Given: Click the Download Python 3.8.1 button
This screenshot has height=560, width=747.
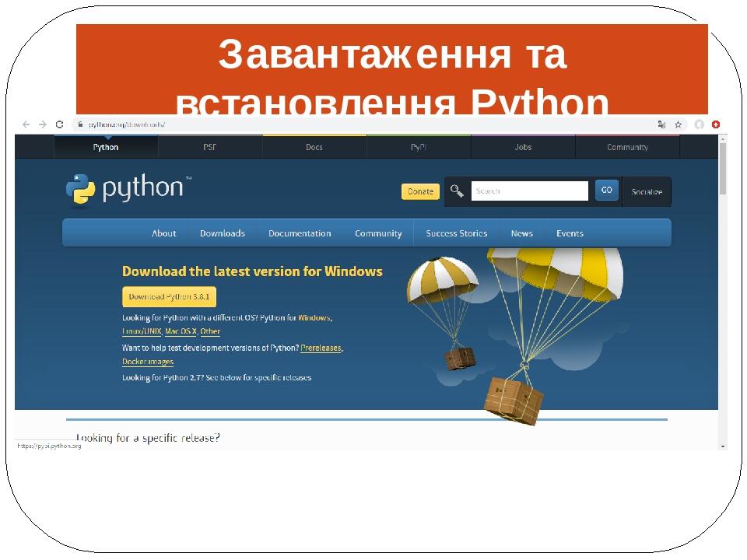Looking at the screenshot, I should (x=168, y=296).
